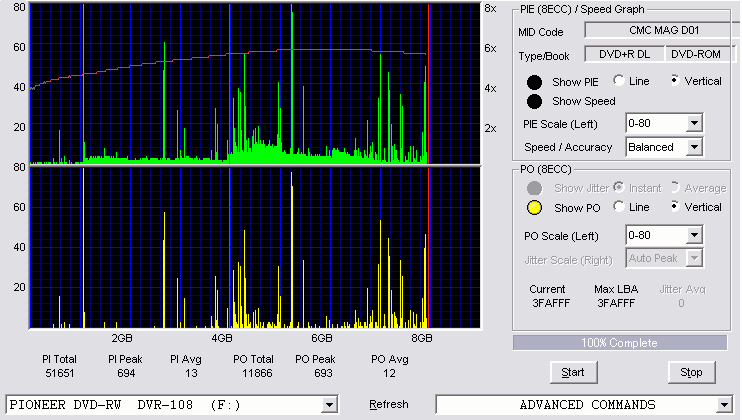Click the 4x speed axis label
This screenshot has height=420, width=742.
490,88
